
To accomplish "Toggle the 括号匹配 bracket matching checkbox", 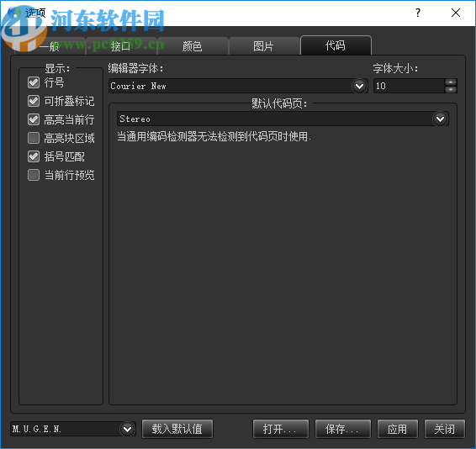I will click(34, 156).
